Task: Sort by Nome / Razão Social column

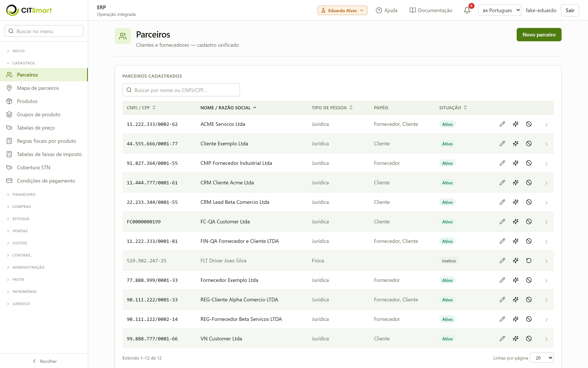Action: coord(228,108)
